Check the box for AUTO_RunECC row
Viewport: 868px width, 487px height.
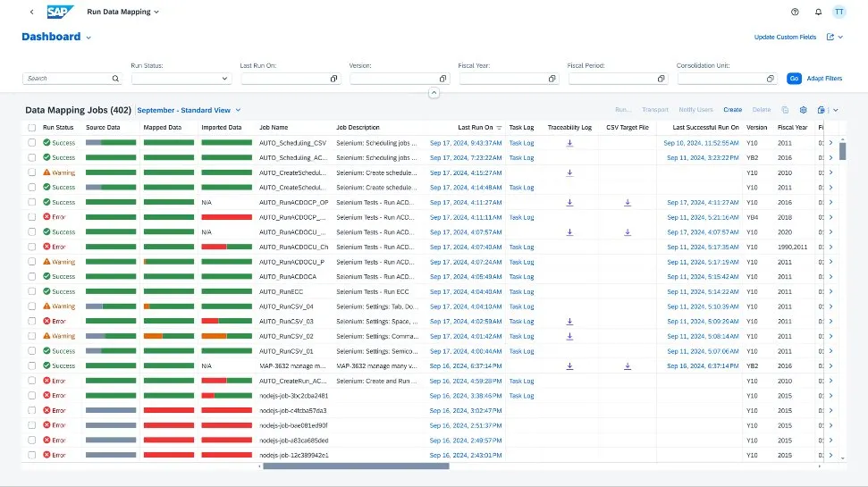click(32, 291)
